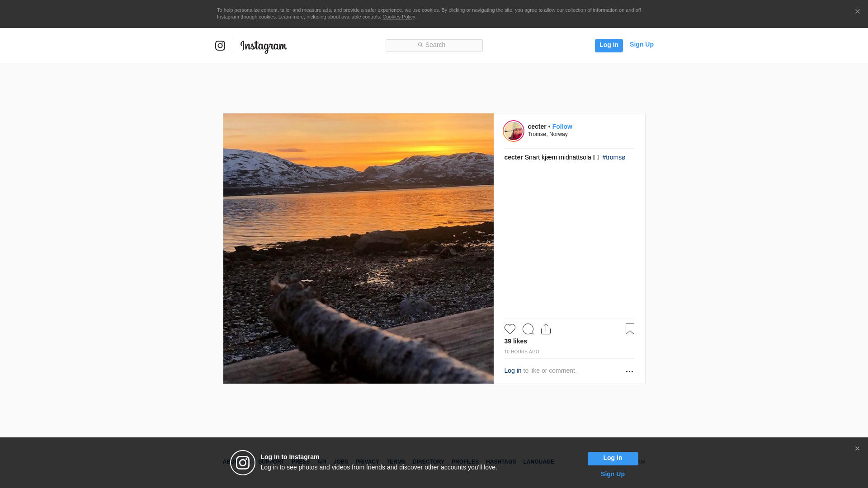This screenshot has height=488, width=868.
Task: Open the Cookies Policy link
Action: tap(399, 17)
